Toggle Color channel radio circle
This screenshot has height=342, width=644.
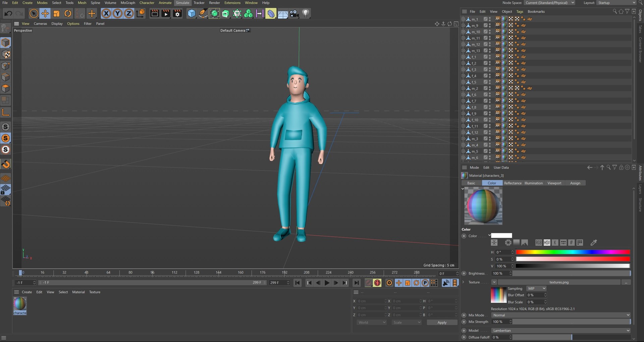click(464, 236)
